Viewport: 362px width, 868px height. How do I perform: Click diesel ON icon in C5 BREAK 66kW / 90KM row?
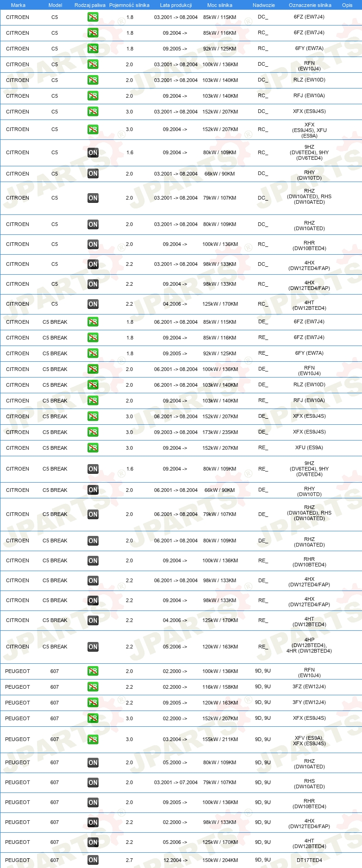(93, 490)
